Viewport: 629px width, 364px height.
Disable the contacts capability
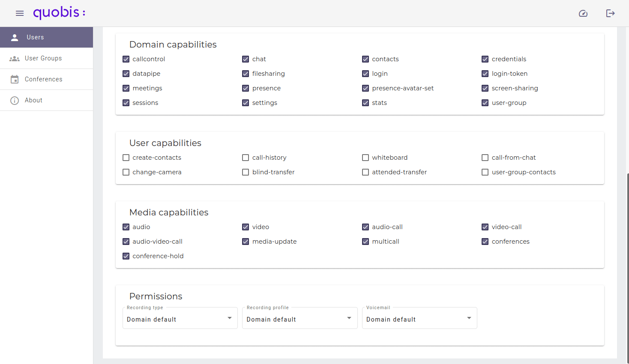click(x=365, y=59)
